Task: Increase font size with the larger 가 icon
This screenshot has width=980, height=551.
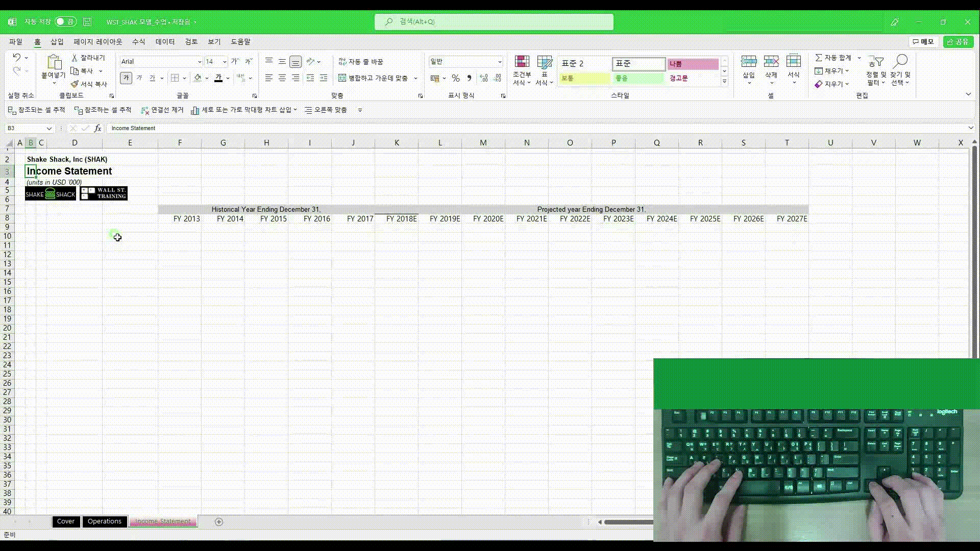Action: 235,61
